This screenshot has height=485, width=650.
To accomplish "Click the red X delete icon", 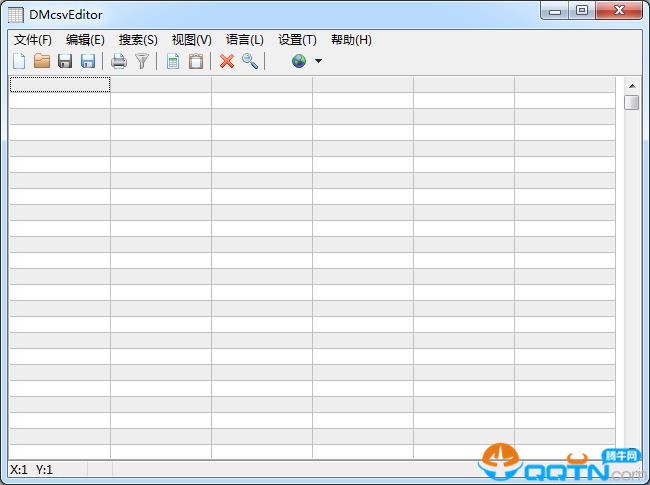I will tap(227, 61).
